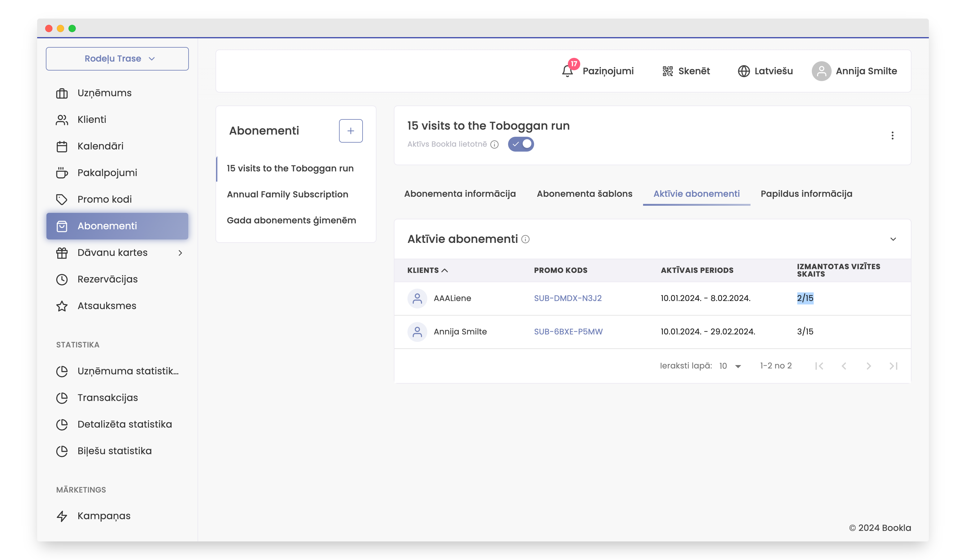Screen dimensions: 966x560
Task: Click info icon next to Aktīvie abonementi heading
Action: (525, 239)
